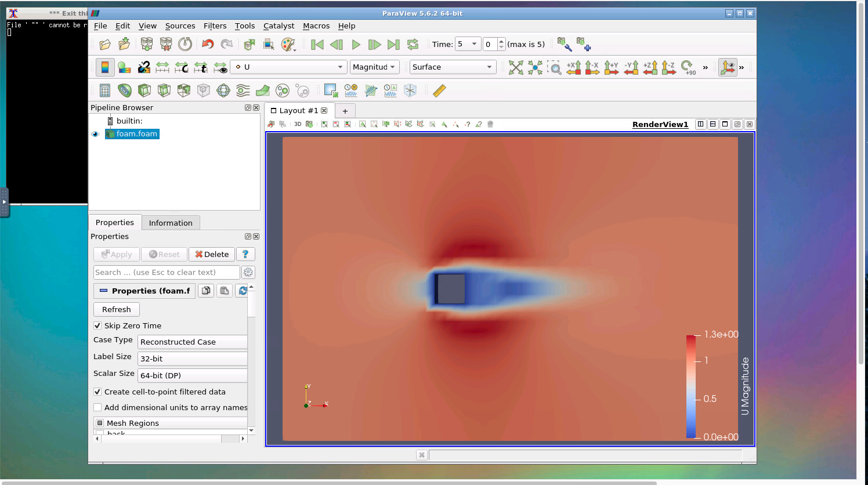Viewport: 868px width, 485px height.
Task: Click the Reset camera icon
Action: tap(515, 67)
